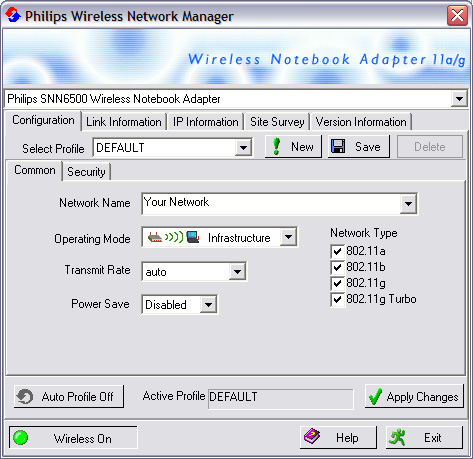Click the circular arrow Auto Profile icon

(x=25, y=397)
